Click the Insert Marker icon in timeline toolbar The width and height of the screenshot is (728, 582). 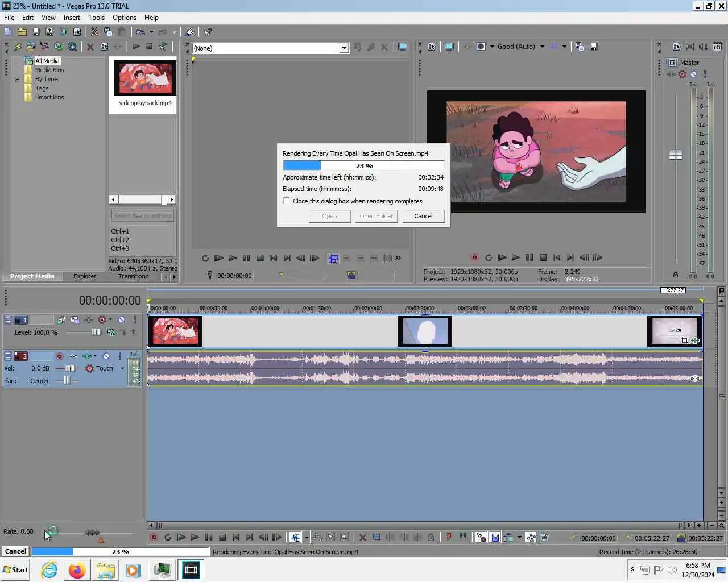point(449,537)
